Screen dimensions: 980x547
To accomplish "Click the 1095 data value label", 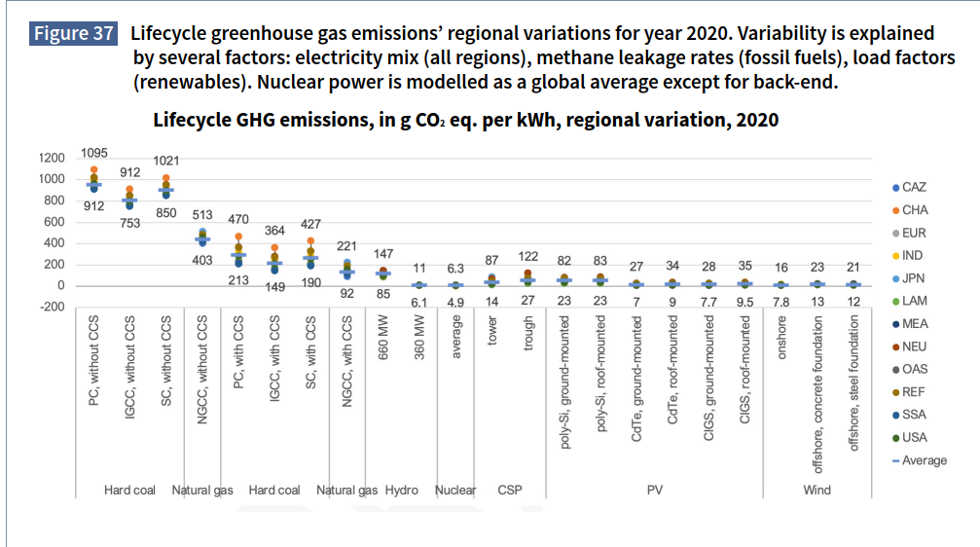I will tap(94, 153).
